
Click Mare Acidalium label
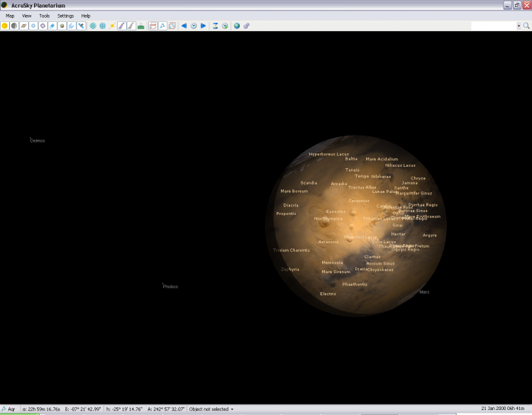tap(382, 159)
